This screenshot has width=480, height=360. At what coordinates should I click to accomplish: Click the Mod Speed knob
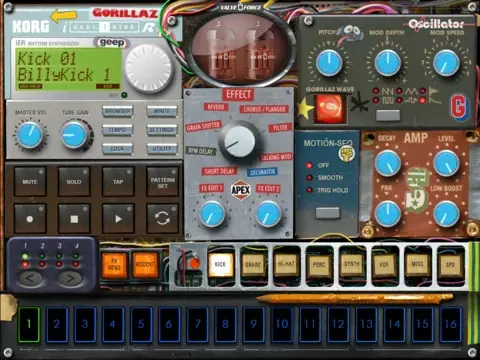(x=446, y=63)
